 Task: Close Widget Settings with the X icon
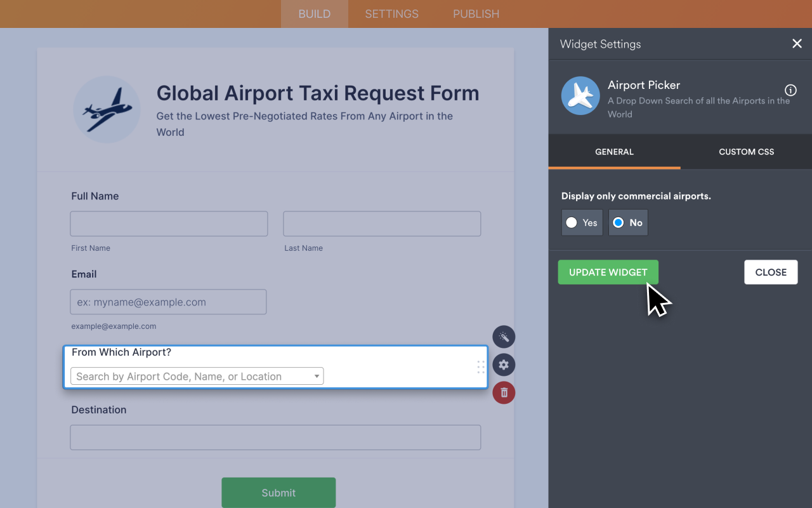(x=797, y=43)
